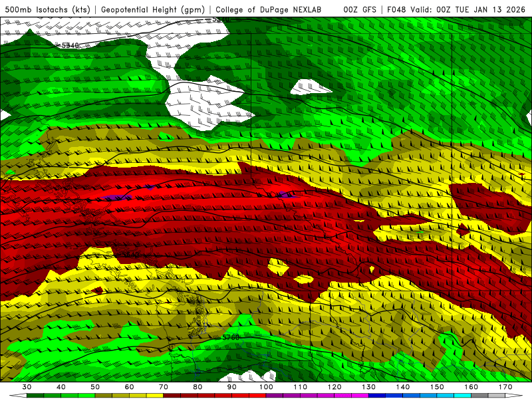The height and width of the screenshot is (399, 532).
Task: Click the legend value 80
Action: pyautogui.click(x=198, y=387)
